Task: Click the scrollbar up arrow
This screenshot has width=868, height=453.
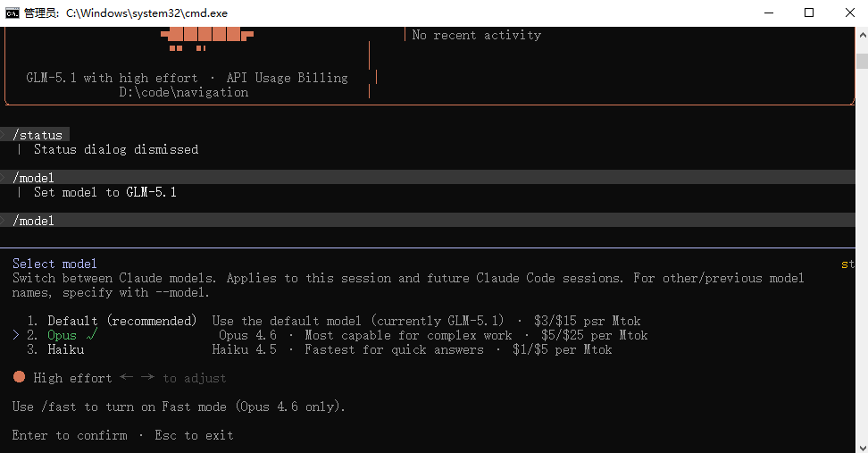Action: click(861, 35)
